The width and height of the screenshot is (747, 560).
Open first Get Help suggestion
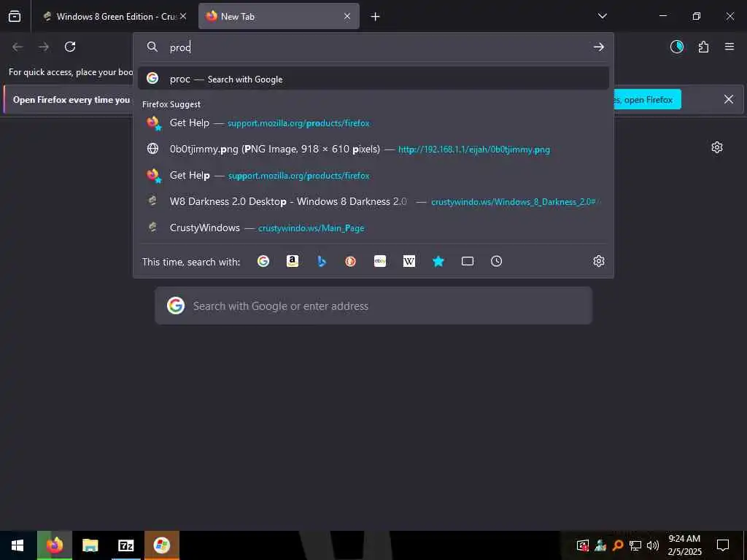tap(373, 122)
